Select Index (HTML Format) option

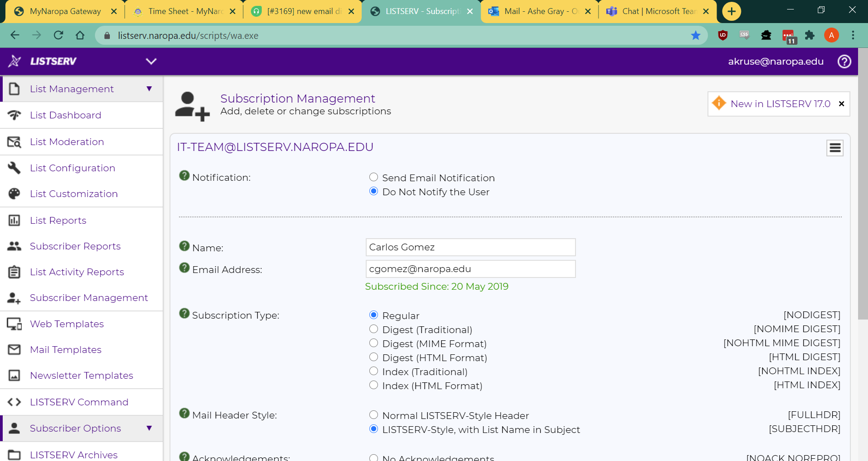point(373,385)
